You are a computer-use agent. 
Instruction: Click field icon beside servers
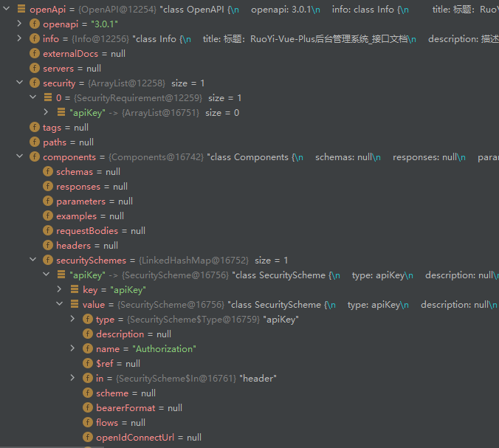pos(35,68)
